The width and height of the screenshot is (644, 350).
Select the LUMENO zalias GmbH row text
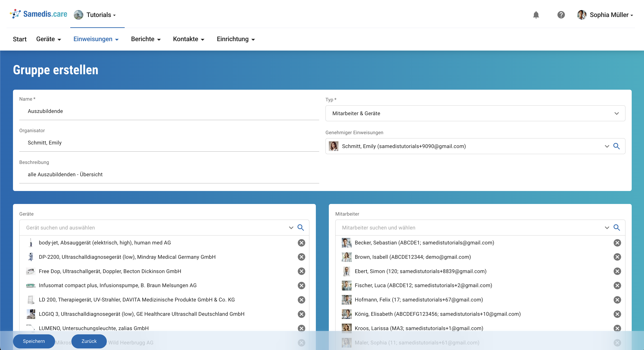pos(94,328)
